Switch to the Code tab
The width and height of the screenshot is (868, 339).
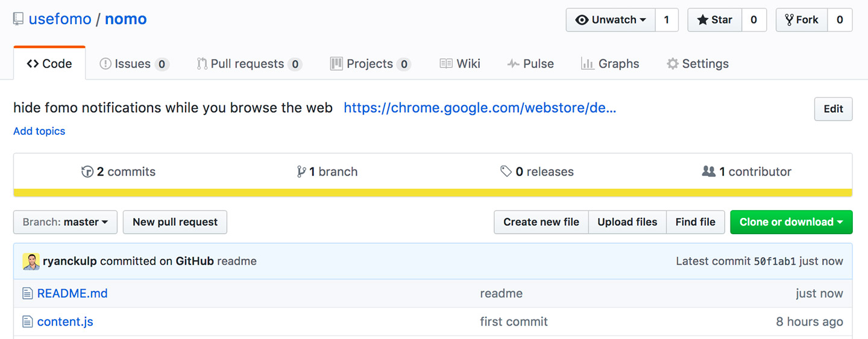(49, 64)
